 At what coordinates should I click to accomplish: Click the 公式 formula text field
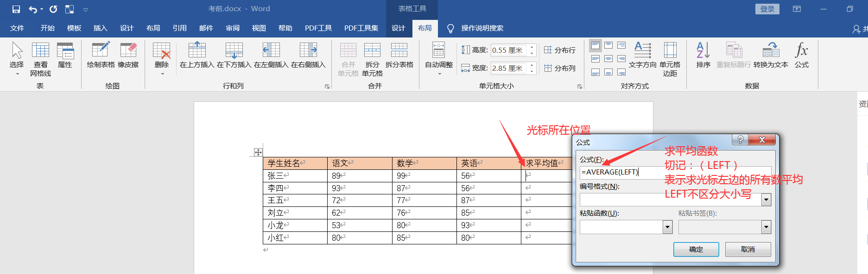click(x=675, y=172)
